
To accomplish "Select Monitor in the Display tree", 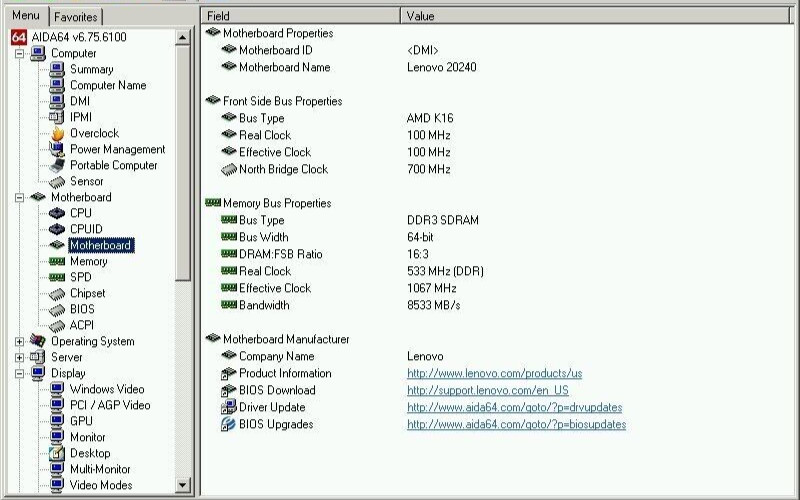I will tap(88, 437).
